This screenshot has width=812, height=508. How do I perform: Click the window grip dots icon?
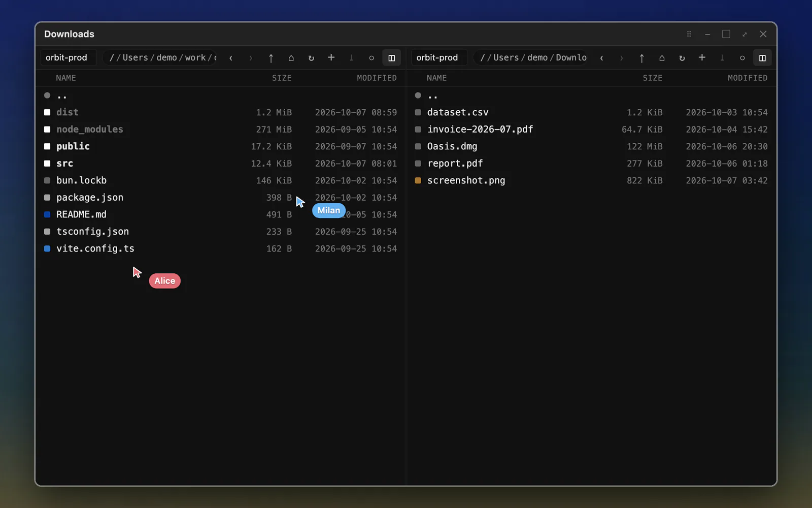point(689,34)
